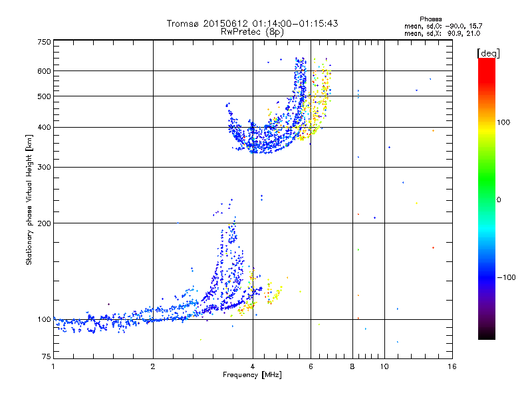
Task: Click y-axis tick label '500'
Action: click(x=44, y=96)
